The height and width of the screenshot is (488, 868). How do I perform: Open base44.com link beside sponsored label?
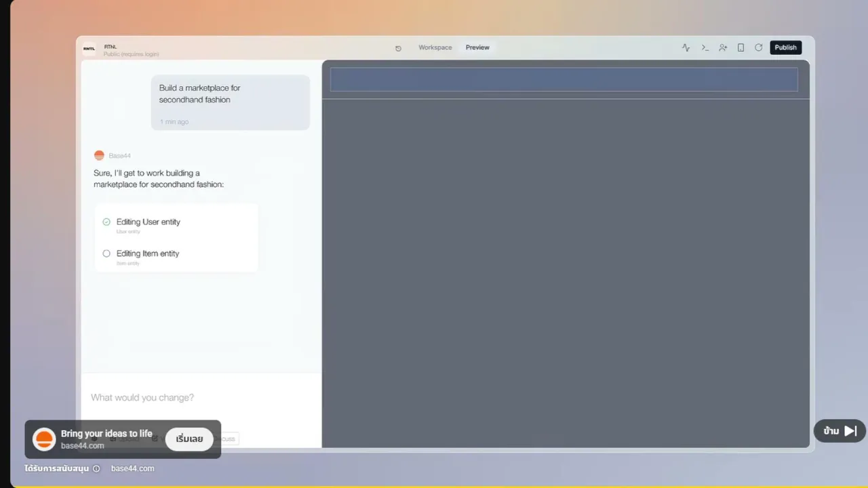pyautogui.click(x=132, y=468)
